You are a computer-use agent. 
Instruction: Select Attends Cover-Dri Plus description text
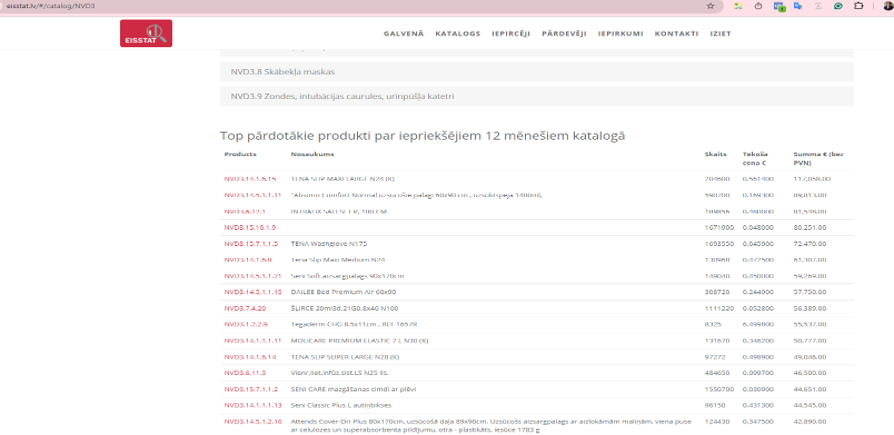point(491,426)
